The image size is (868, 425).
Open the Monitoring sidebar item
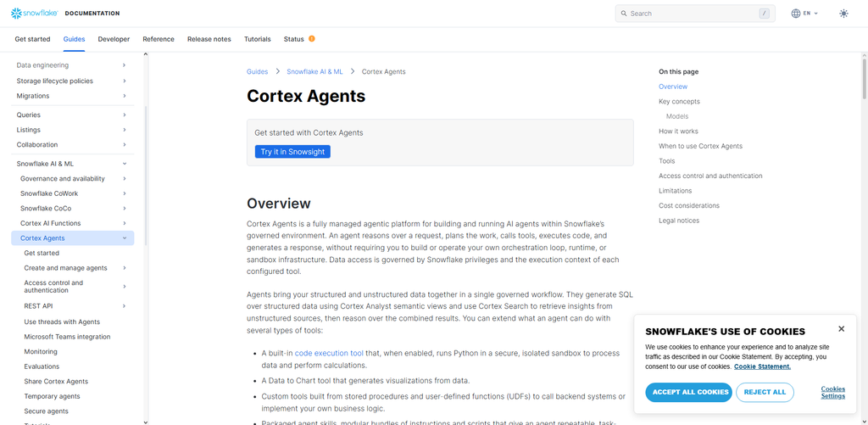tap(41, 352)
